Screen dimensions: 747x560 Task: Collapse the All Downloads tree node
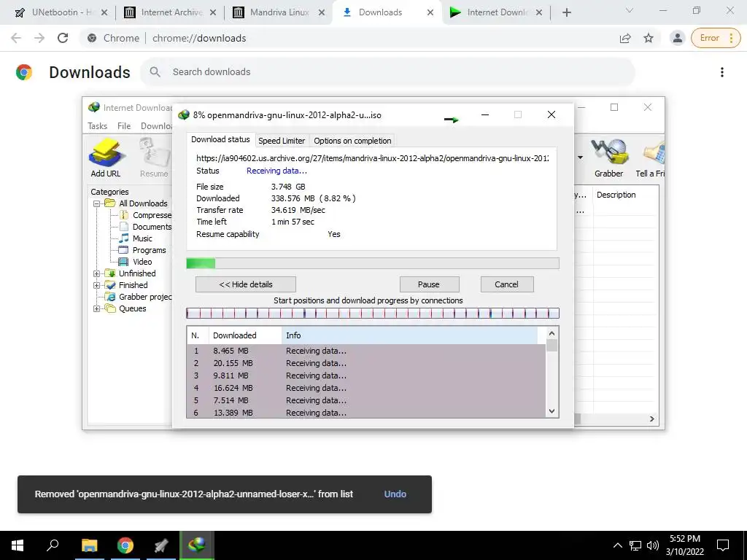(97, 204)
